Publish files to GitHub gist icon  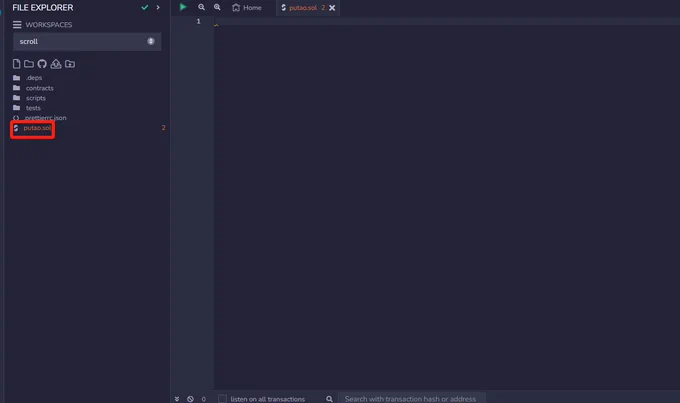coord(42,64)
